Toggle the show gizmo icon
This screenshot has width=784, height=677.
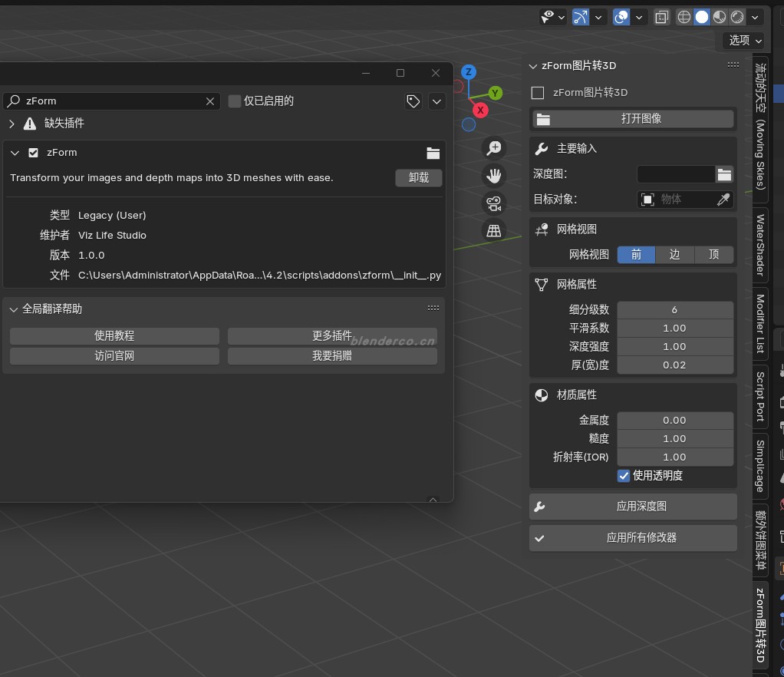tap(581, 17)
